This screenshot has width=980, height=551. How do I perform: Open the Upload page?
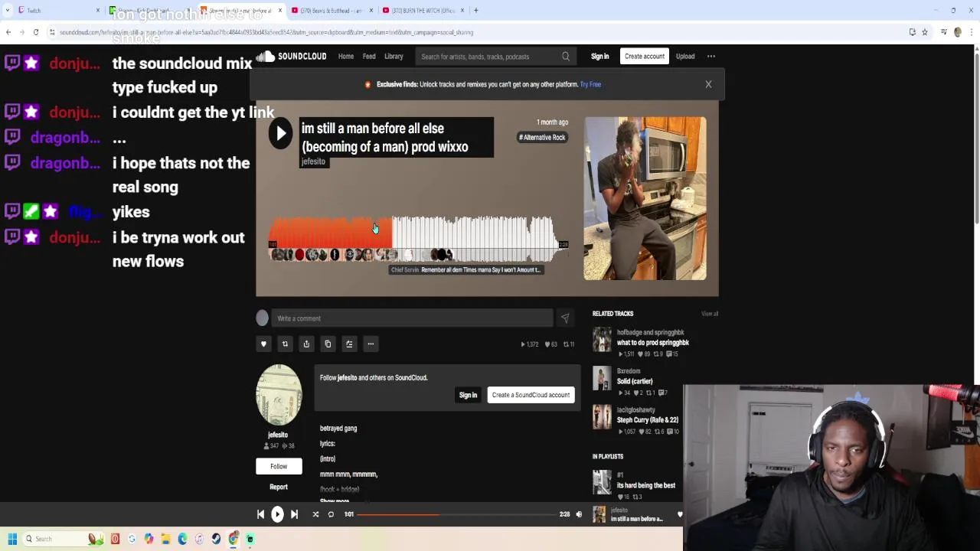(x=685, y=57)
